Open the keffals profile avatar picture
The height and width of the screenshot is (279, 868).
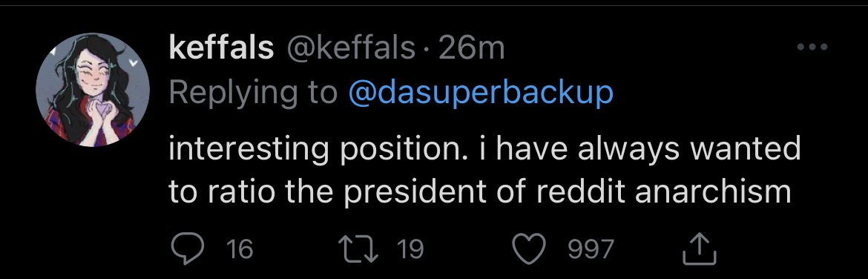point(93,90)
